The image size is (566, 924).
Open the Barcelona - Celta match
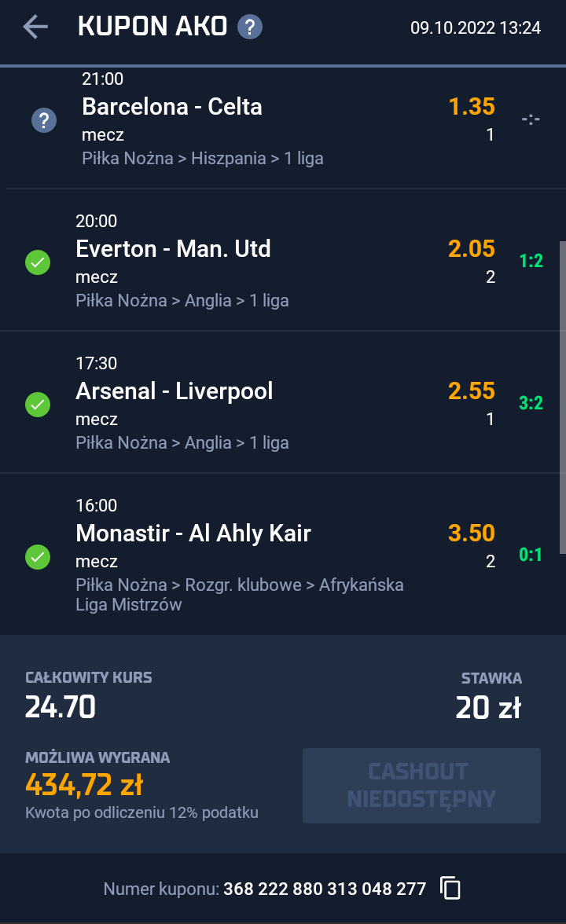tap(172, 107)
